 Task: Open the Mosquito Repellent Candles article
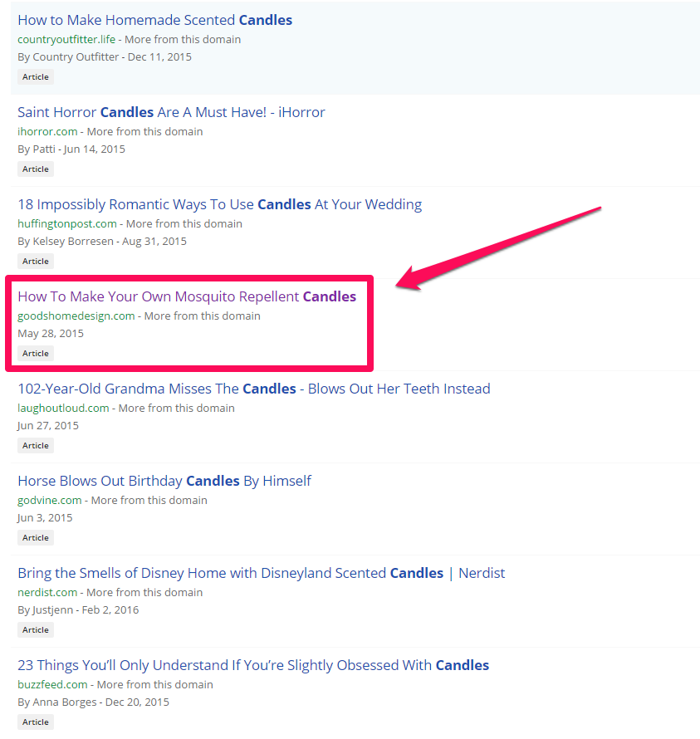tap(186, 296)
